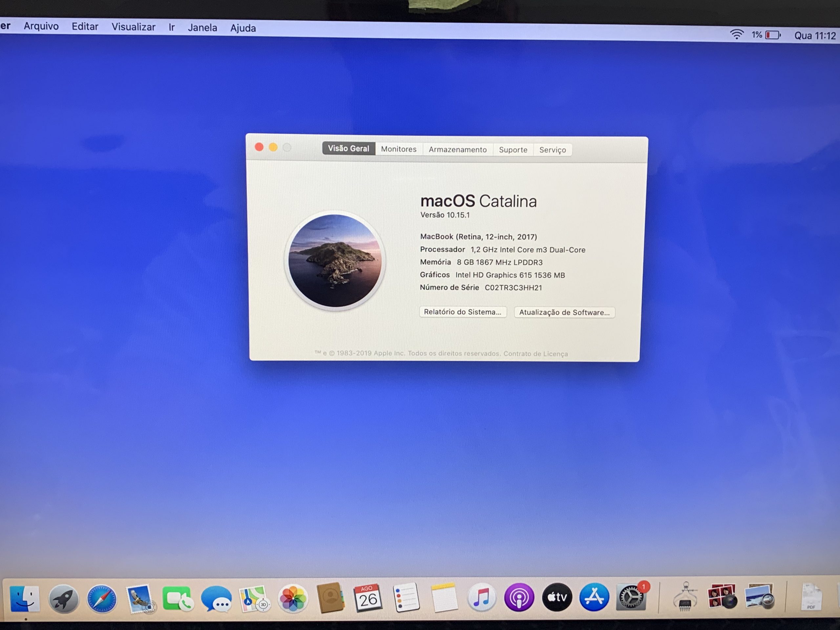Open the Contrato de Licença link
This screenshot has width=840, height=630.
[x=535, y=353]
